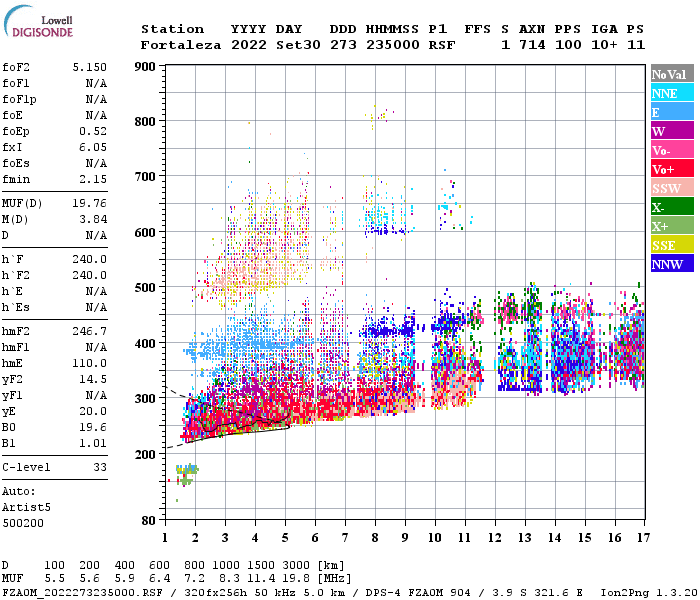The image size is (700, 600).
Task: Click the Ion2Png 1.3.20 version text
Action: tap(649, 592)
